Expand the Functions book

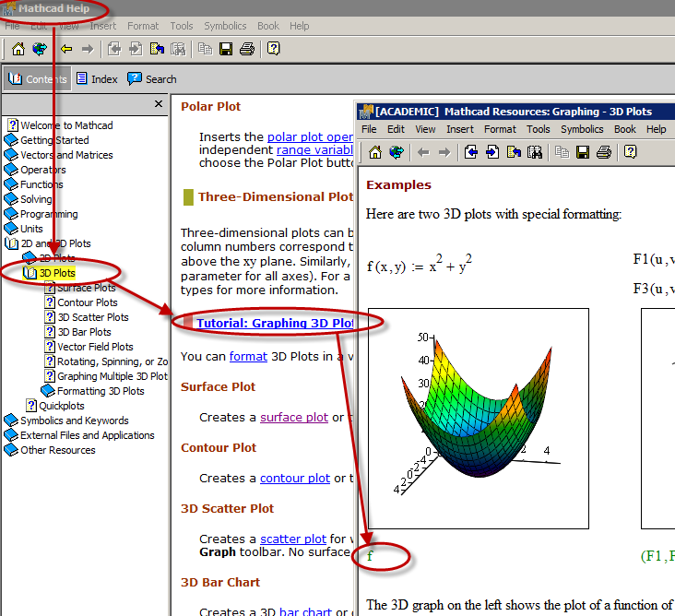point(11,184)
